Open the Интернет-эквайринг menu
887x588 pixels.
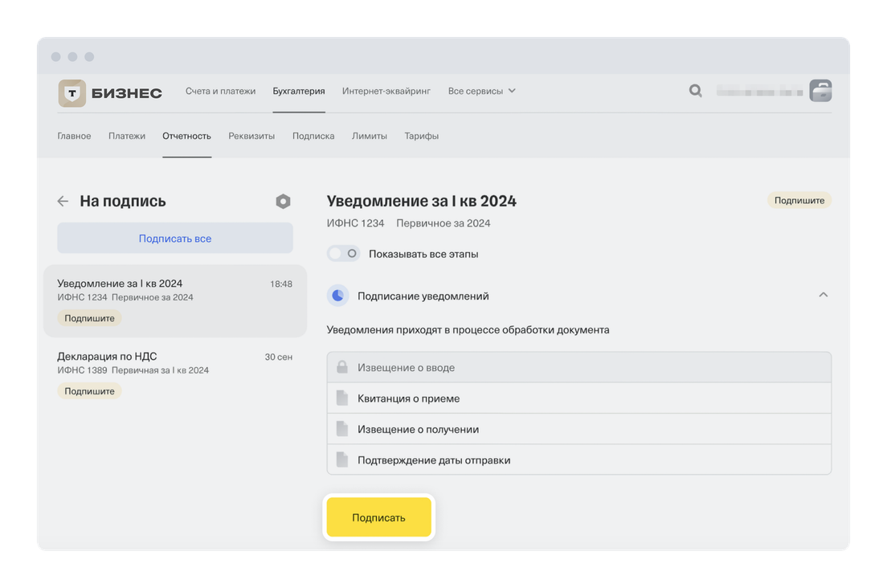[x=386, y=91]
